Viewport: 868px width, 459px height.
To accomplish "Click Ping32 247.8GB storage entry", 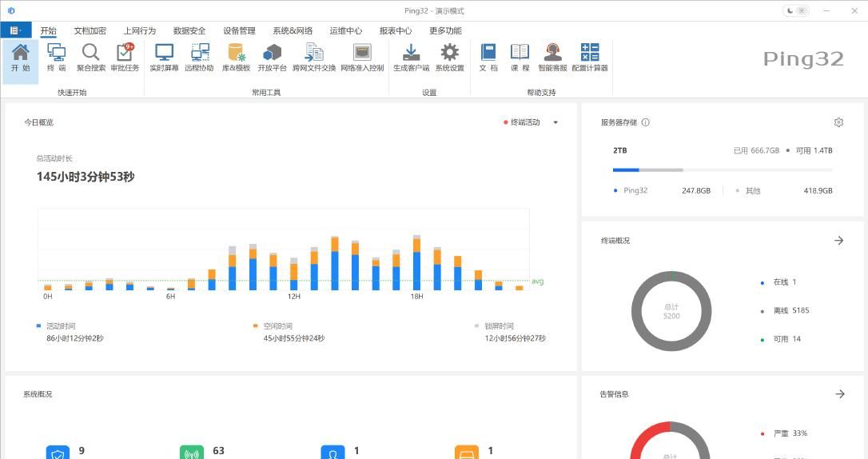I will click(662, 190).
